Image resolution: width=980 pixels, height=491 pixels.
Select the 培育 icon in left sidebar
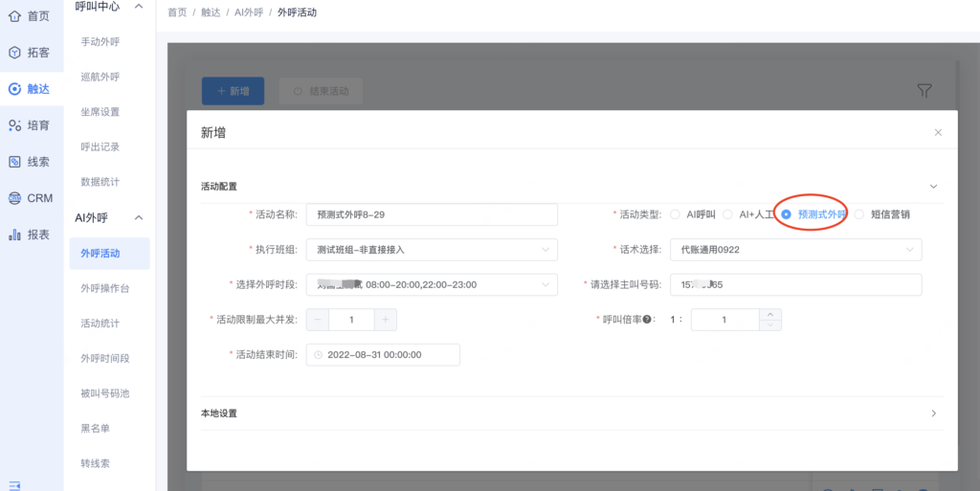pyautogui.click(x=14, y=125)
